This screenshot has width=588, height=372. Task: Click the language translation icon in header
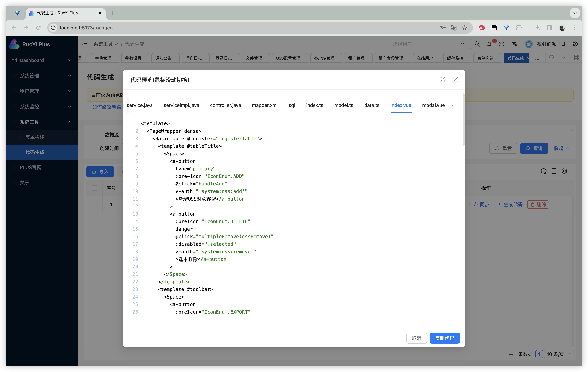514,44
